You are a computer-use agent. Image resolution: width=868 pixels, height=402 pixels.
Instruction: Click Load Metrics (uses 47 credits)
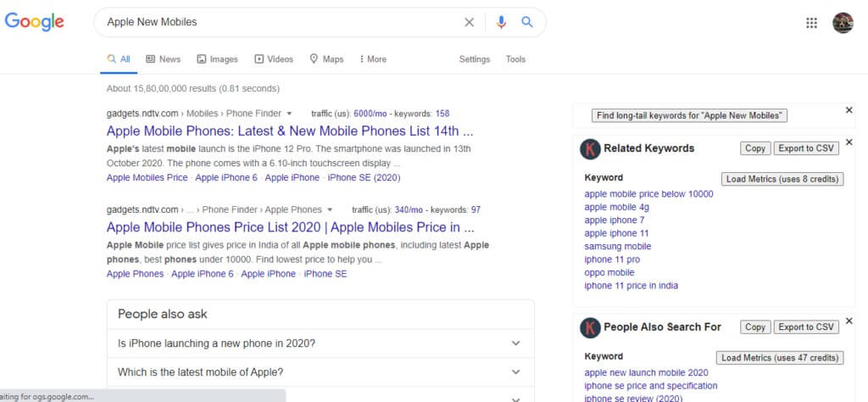point(780,358)
